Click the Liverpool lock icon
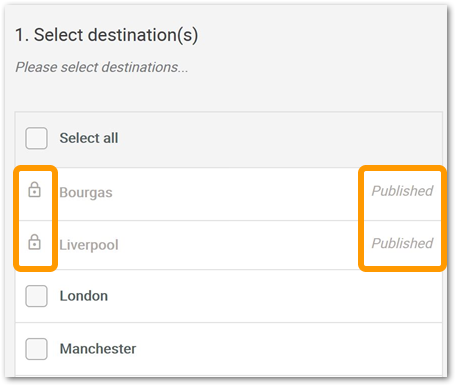The width and height of the screenshot is (456, 386). coord(34,242)
